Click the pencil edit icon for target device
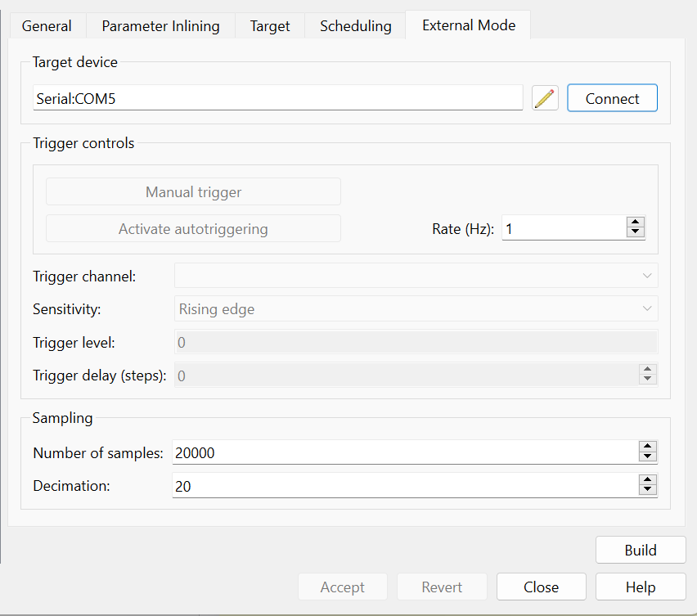Viewport: 697px width, 616px height. coord(545,98)
